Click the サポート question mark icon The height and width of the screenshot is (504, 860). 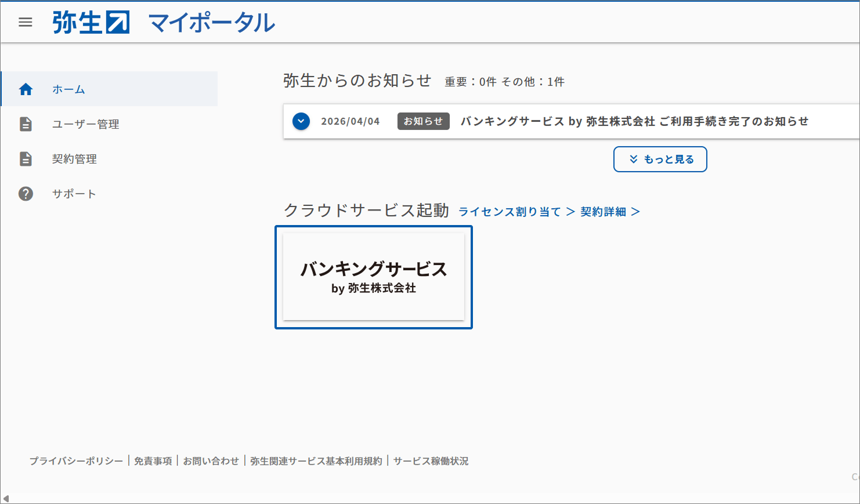26,194
